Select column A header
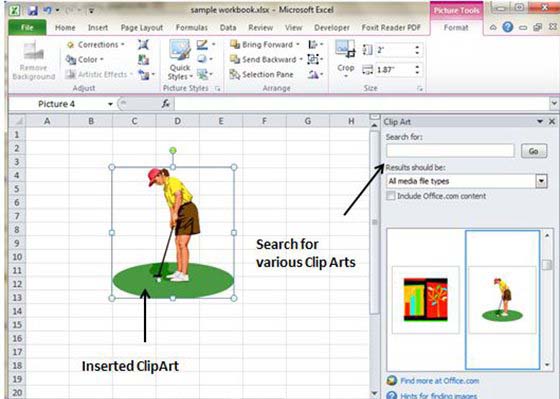Screen dimensions: 560x399 [47, 121]
